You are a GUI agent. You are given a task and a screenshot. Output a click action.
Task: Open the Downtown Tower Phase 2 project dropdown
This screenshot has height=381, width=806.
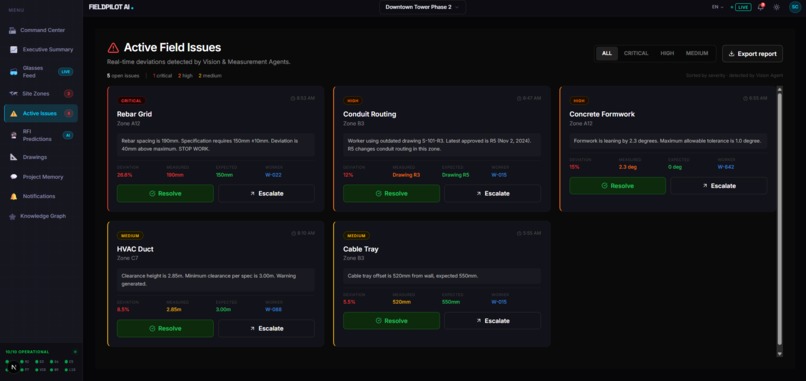[423, 7]
